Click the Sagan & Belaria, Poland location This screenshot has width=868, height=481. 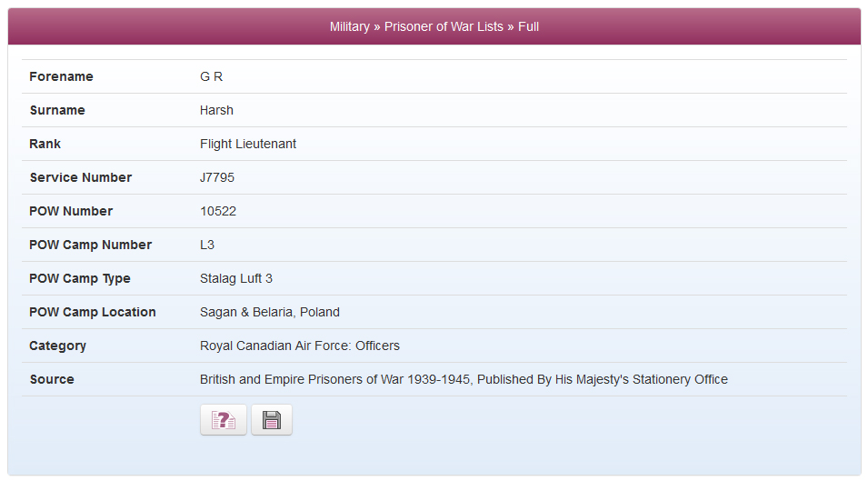pyautogui.click(x=270, y=312)
